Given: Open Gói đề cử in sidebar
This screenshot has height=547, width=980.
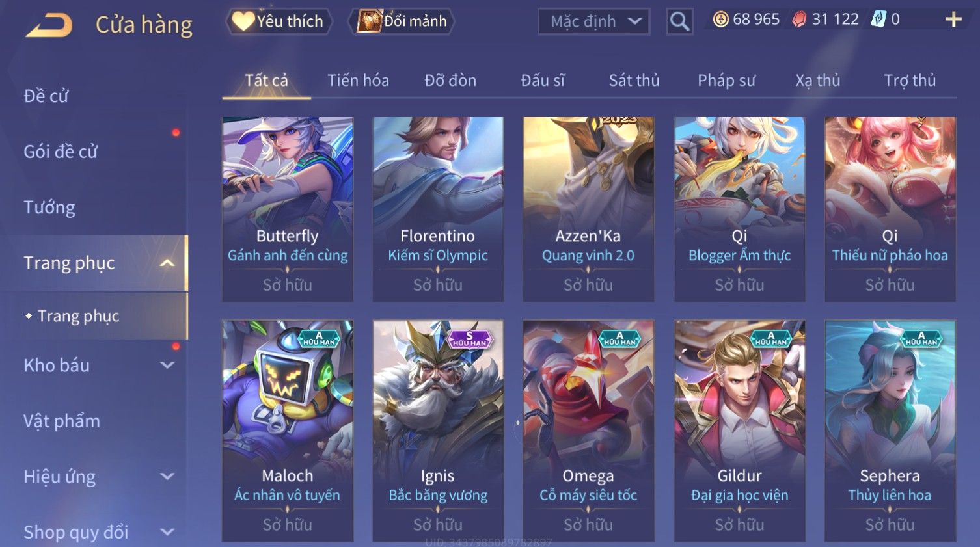Looking at the screenshot, I should click(61, 152).
